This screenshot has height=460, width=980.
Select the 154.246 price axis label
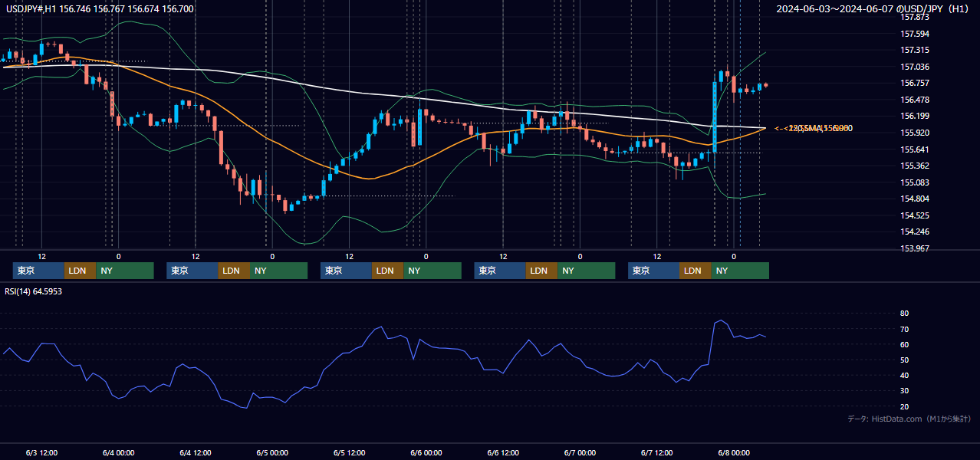click(x=915, y=232)
